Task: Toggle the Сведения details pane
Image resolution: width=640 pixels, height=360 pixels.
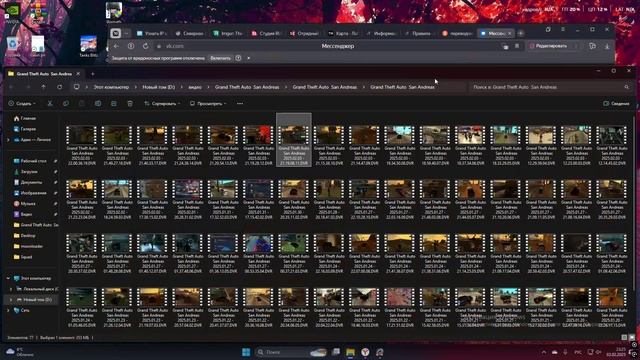Action: [x=616, y=104]
